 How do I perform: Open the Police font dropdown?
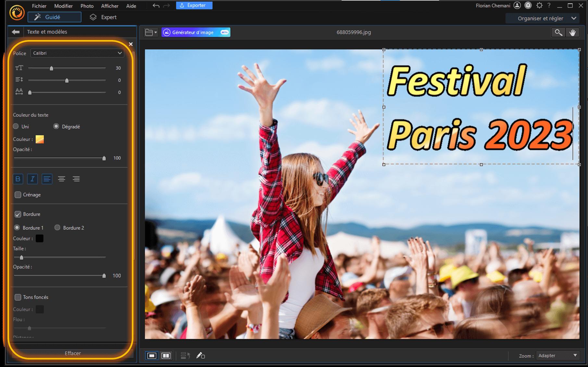click(77, 53)
